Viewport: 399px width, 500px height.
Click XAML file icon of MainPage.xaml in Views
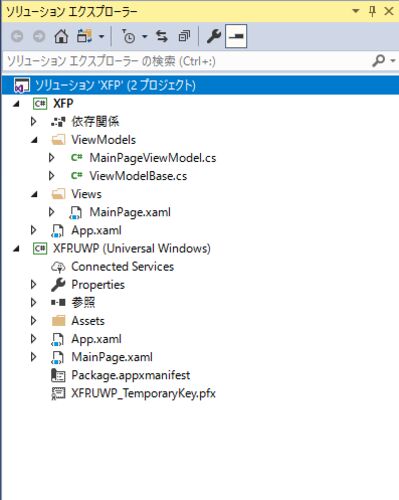click(76, 213)
